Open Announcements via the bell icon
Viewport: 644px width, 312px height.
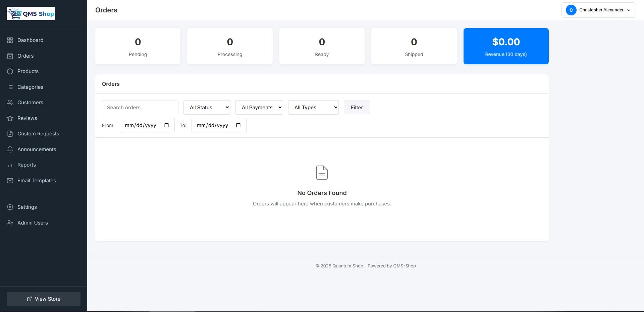[x=10, y=149]
